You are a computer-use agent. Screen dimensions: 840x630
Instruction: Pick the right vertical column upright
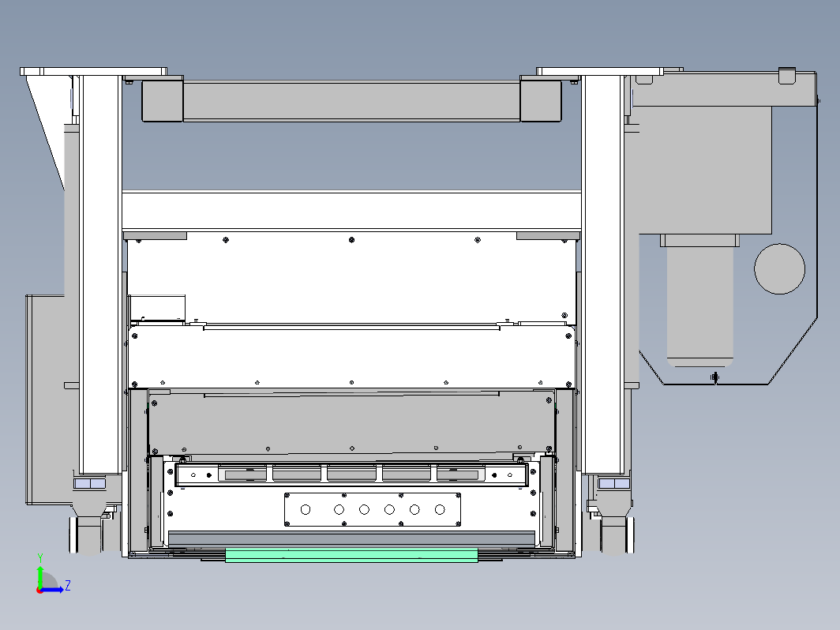[603, 274]
